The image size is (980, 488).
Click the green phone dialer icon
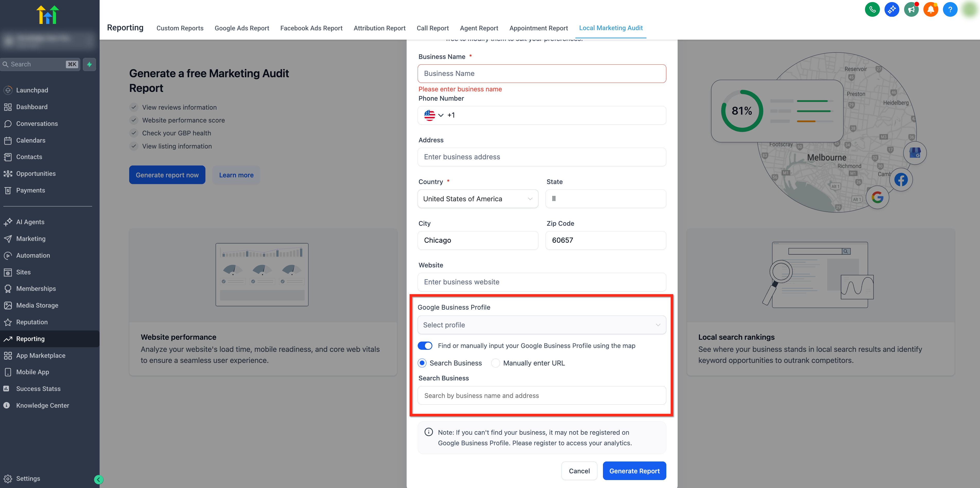pos(872,10)
